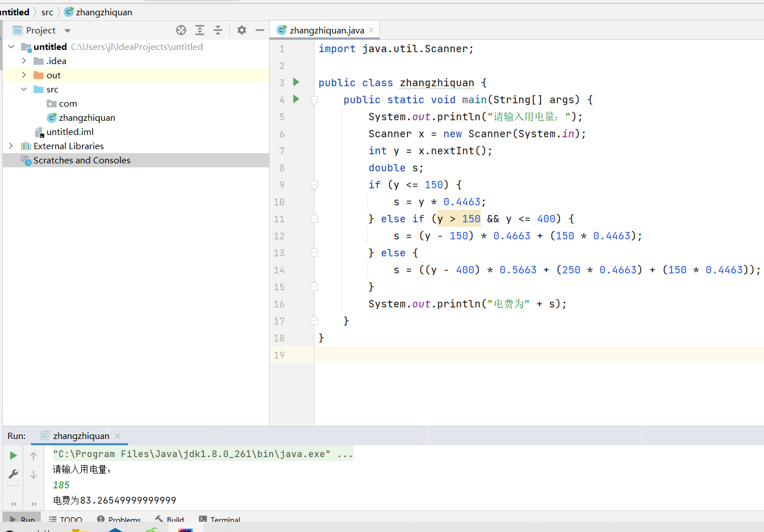Click Expand All in Project toolbar
The width and height of the screenshot is (764, 532).
pos(200,30)
